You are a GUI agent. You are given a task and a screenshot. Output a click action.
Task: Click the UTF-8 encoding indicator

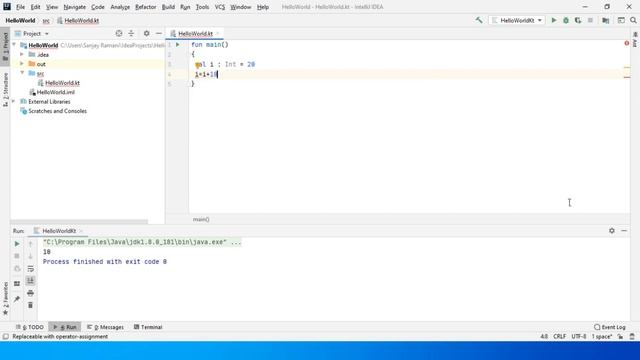[x=579, y=336]
